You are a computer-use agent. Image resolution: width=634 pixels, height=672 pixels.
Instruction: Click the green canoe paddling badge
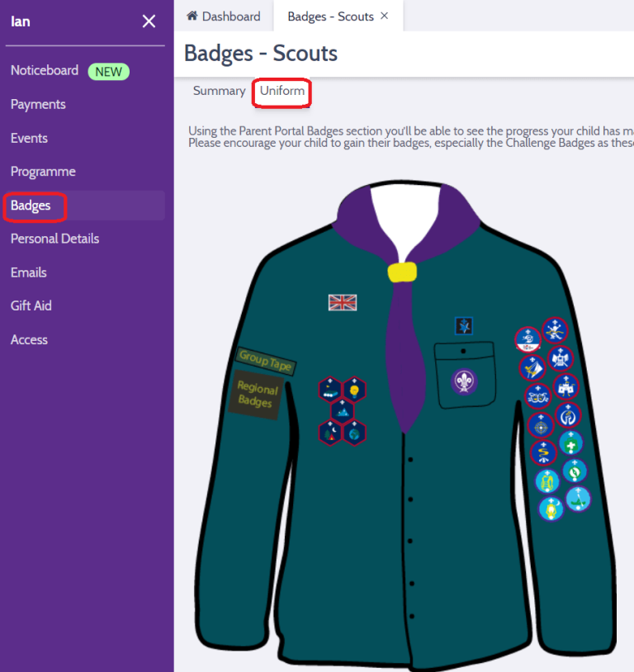click(x=578, y=499)
